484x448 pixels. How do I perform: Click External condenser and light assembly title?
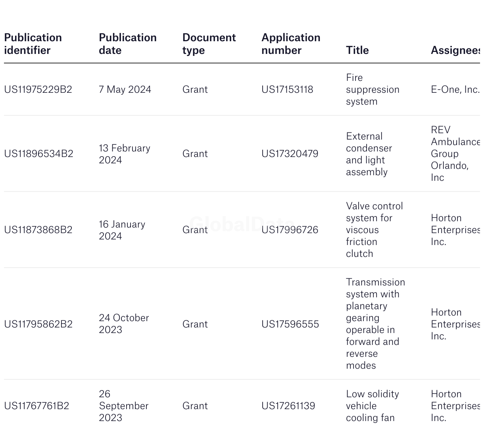coord(369,154)
